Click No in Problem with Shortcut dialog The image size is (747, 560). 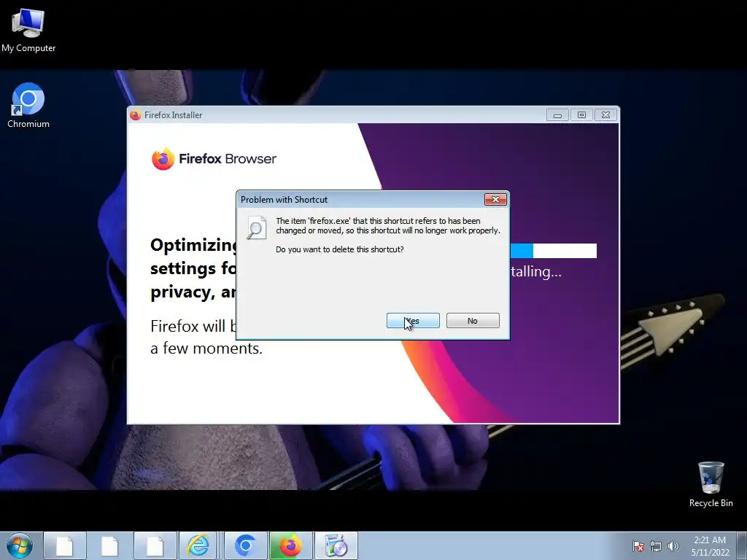473,321
